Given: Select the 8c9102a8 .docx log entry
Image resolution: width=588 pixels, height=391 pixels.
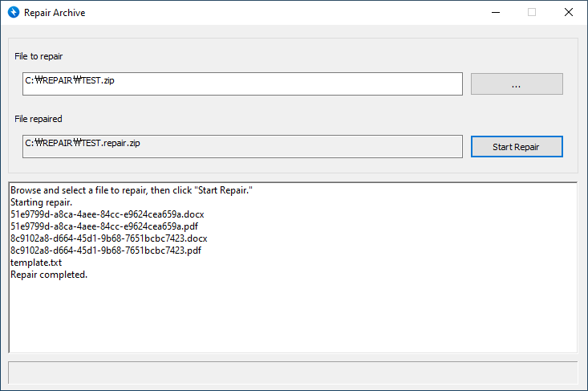Looking at the screenshot, I should click(108, 238).
